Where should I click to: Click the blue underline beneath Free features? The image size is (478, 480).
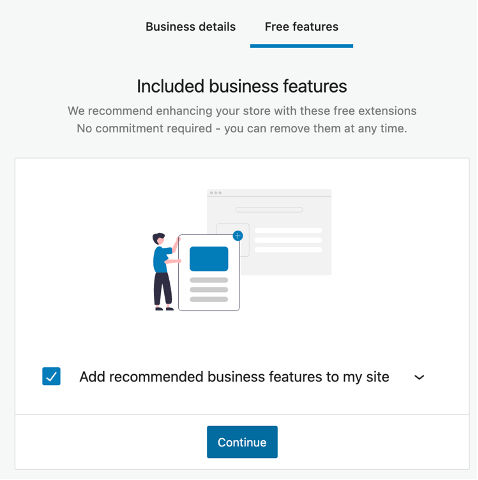(301, 46)
